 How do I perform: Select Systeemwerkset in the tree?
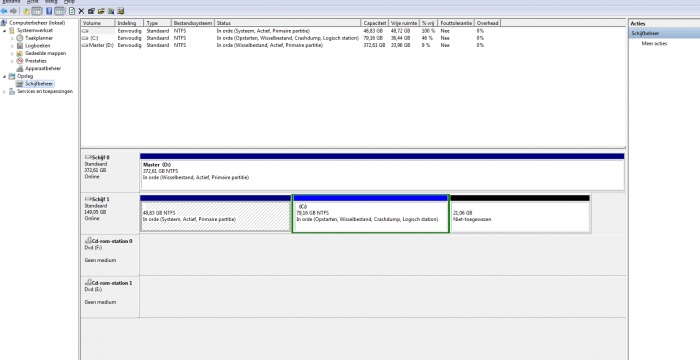click(x=35, y=30)
